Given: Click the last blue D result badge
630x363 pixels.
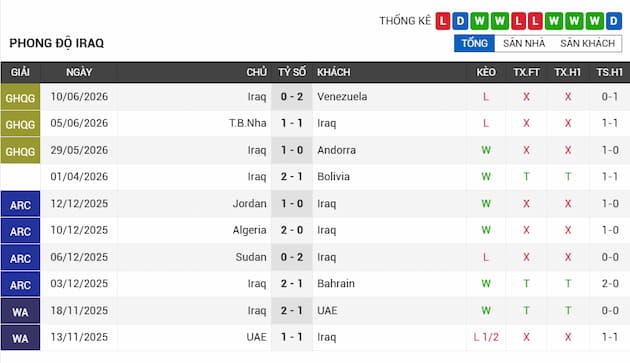Looking at the screenshot, I should [x=614, y=21].
